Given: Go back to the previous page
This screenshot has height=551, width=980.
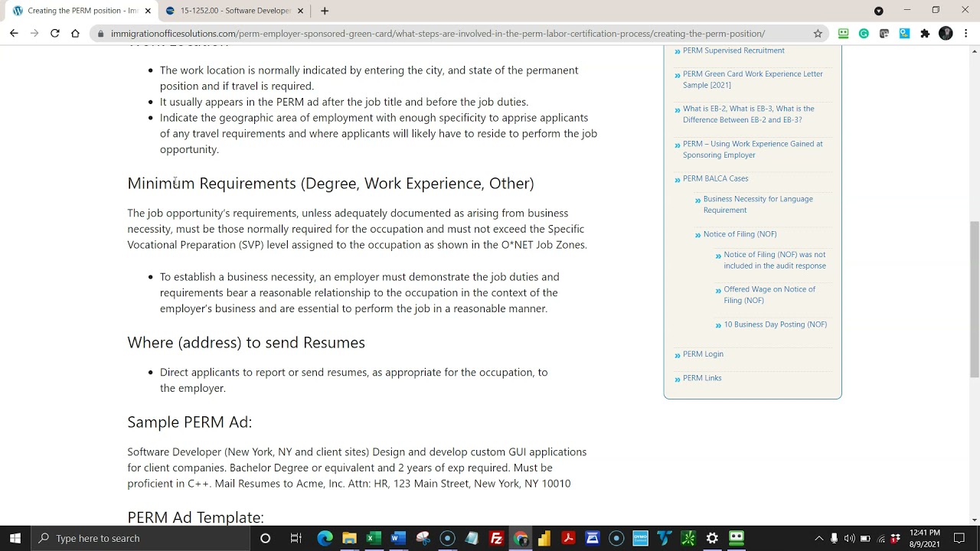Looking at the screenshot, I should 14,34.
